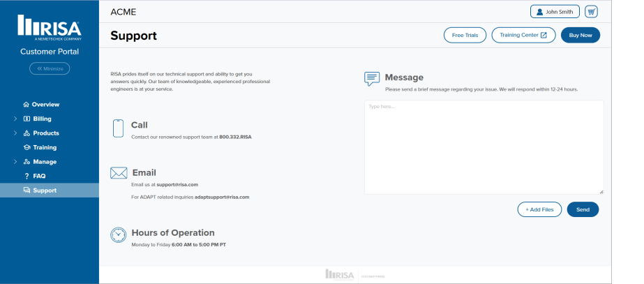Click the Buy Now button
Image resolution: width=644 pixels, height=284 pixels.
click(581, 36)
